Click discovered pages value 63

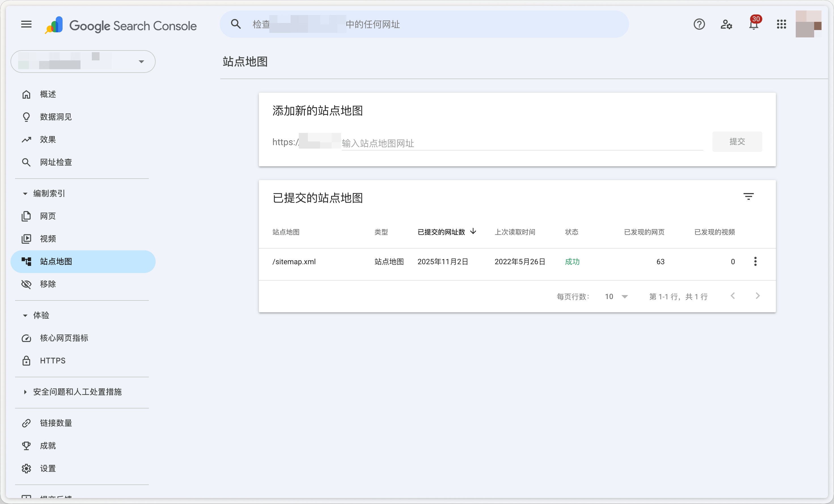[660, 262]
